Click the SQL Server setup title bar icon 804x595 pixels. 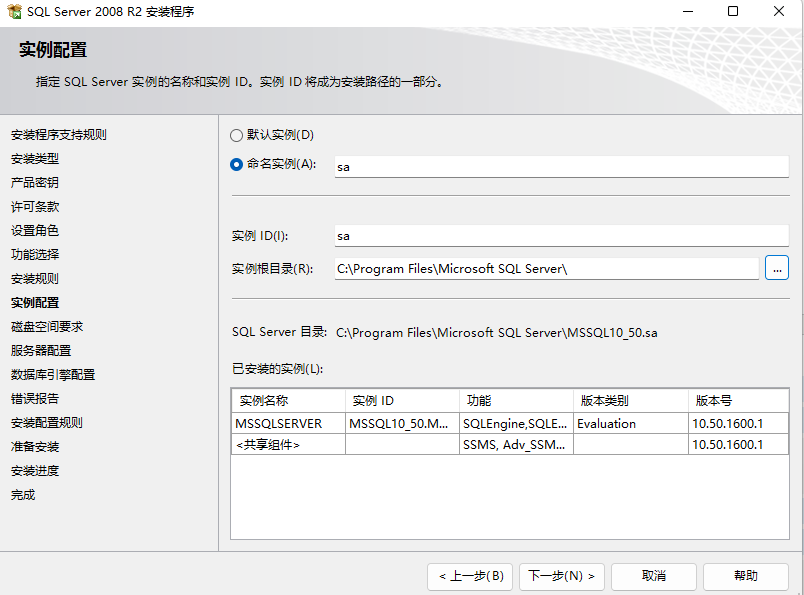click(14, 11)
